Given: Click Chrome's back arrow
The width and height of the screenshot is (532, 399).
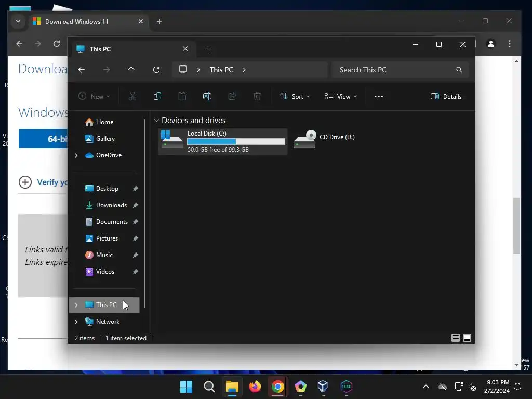Looking at the screenshot, I should [x=19, y=44].
